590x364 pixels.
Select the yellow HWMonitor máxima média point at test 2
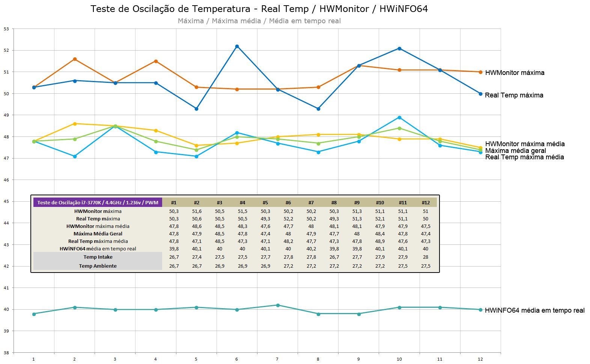[75, 124]
